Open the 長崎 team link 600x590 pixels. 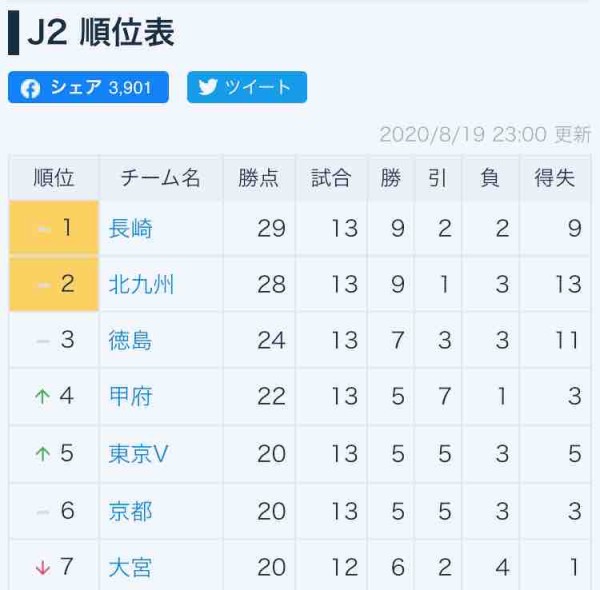pos(130,228)
